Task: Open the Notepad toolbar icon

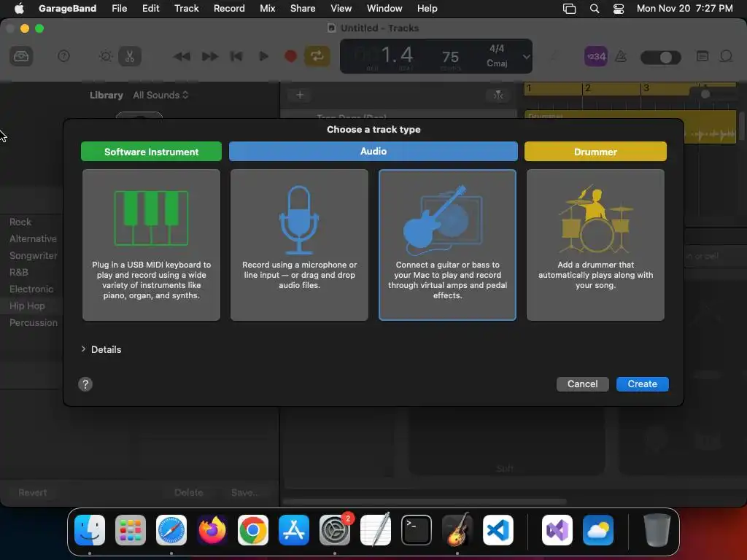Action: coord(703,57)
